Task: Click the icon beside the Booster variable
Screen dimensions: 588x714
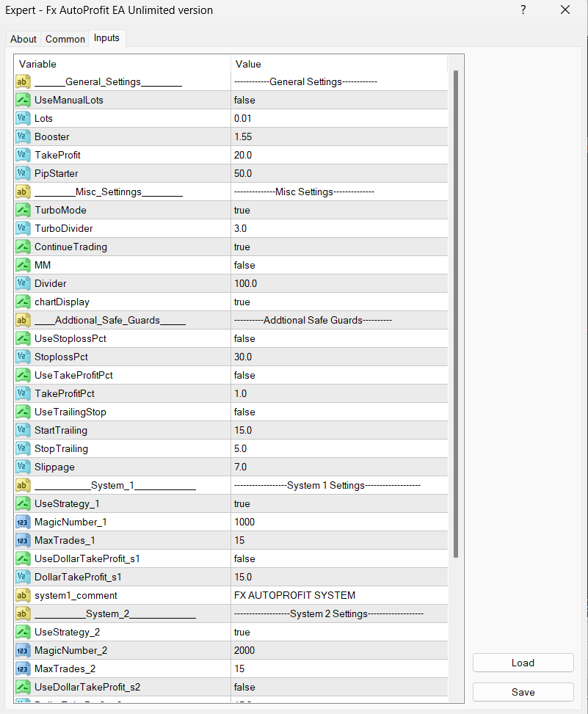Action: click(23, 136)
